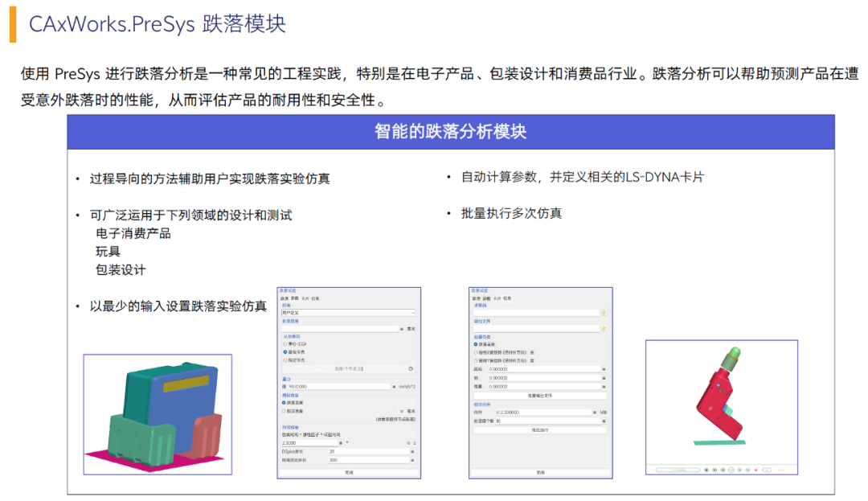The width and height of the screenshot is (868, 501).
Task: Click calculator icon beside increment value field
Action: [x=604, y=387]
